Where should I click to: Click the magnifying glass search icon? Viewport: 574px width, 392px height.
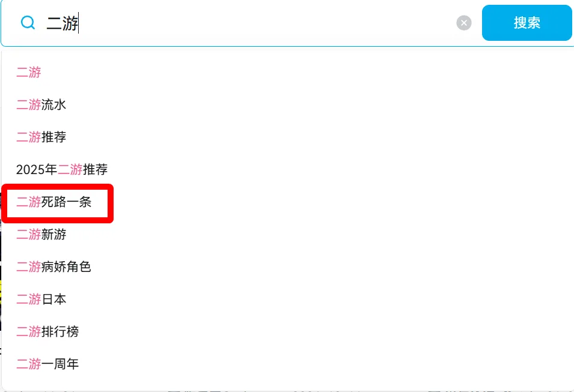(28, 23)
